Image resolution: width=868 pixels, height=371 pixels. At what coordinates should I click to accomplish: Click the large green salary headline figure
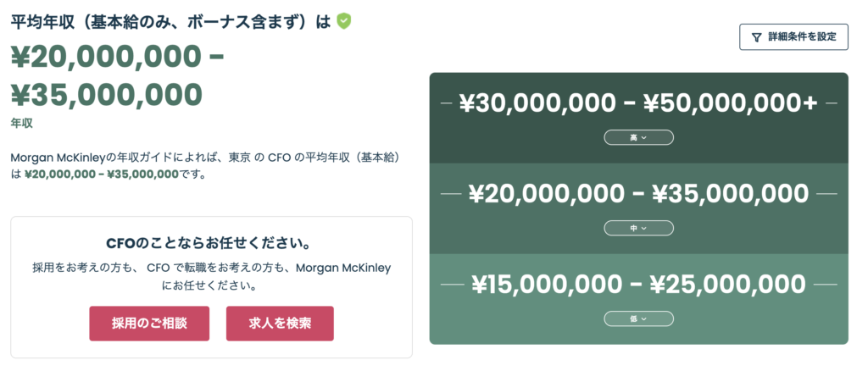click(117, 76)
